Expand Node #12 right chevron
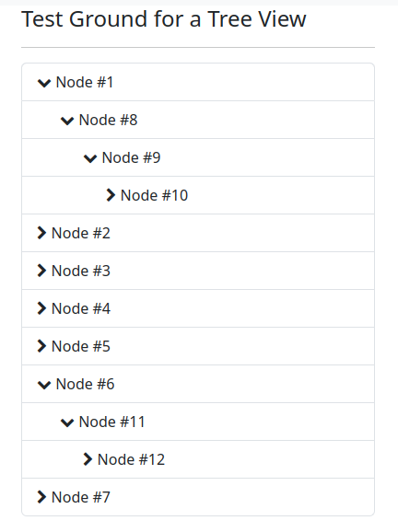398x532 pixels. pos(88,459)
